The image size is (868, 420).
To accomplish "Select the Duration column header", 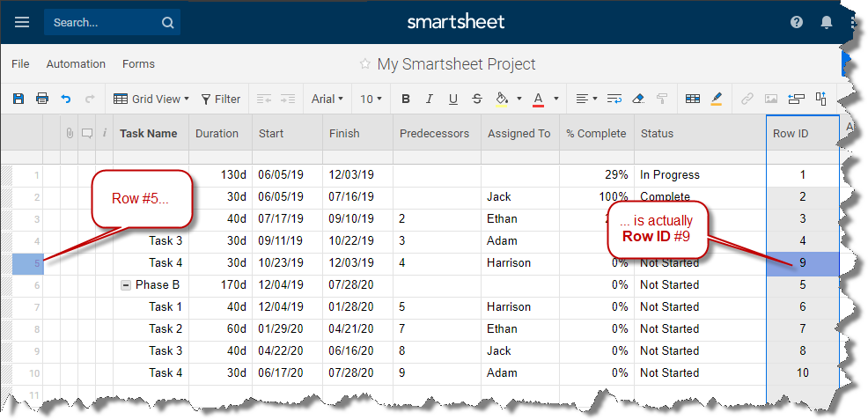I will (220, 133).
